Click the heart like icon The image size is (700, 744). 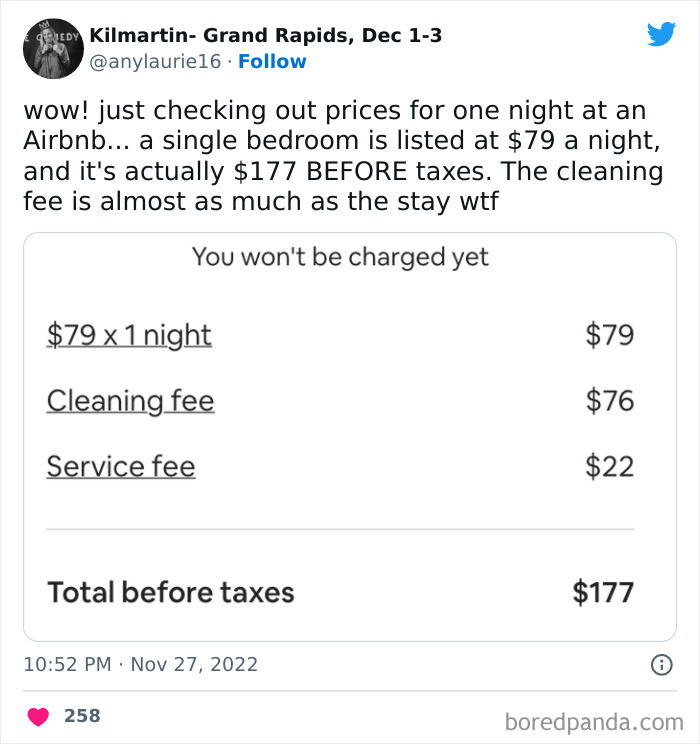38,716
